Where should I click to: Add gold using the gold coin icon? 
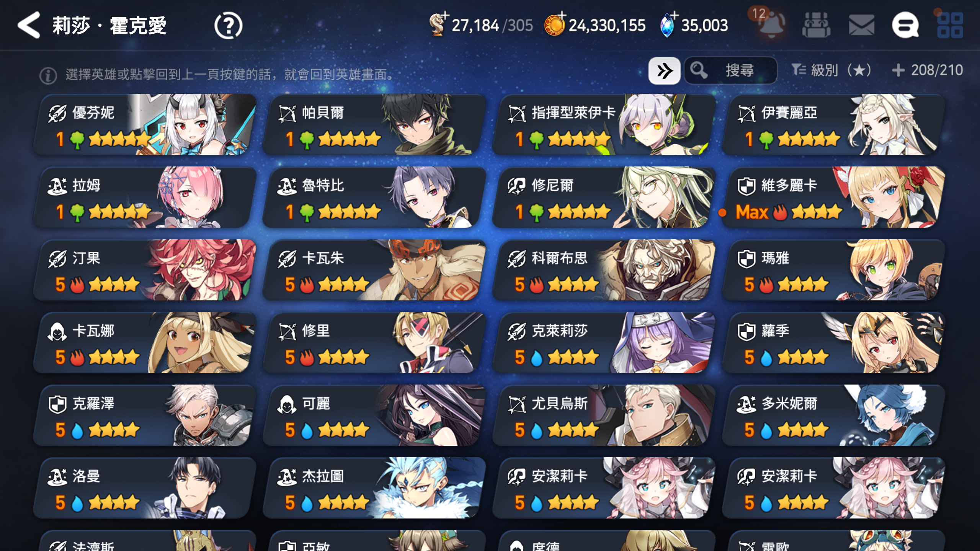point(555,24)
